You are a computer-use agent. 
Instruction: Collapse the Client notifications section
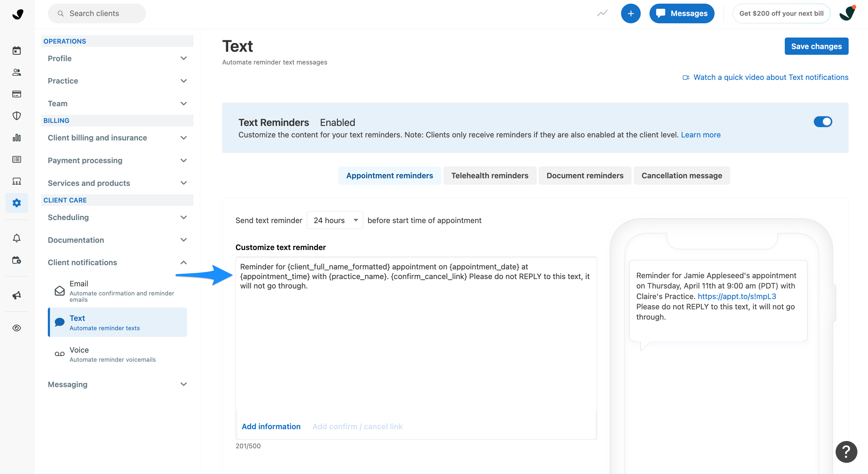(117, 262)
